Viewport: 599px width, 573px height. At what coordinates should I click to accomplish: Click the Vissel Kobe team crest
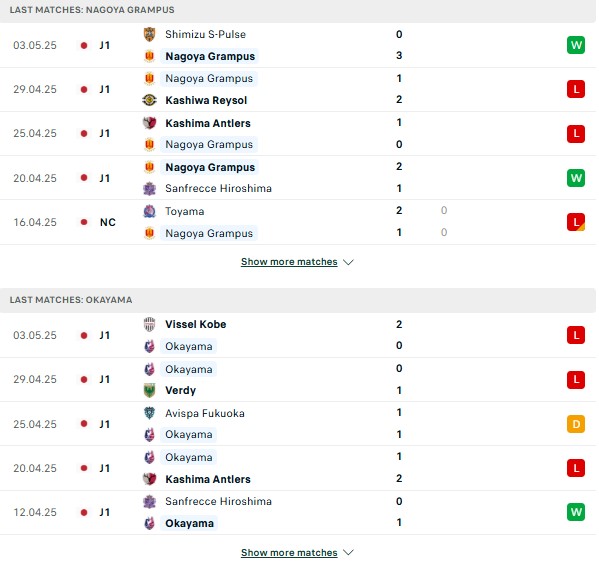point(149,324)
